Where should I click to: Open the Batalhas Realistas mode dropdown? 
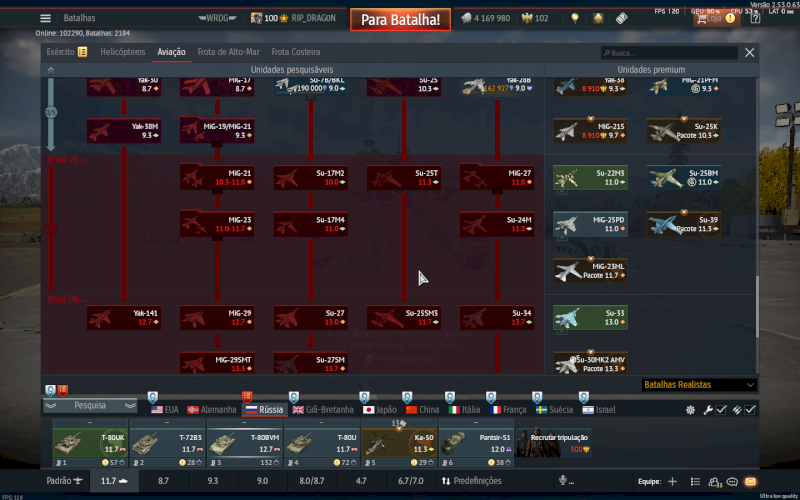coord(699,385)
